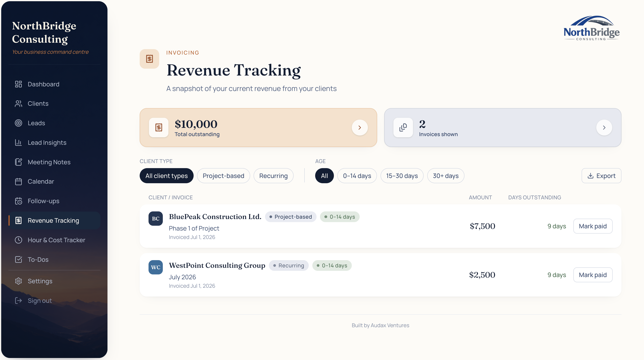The height and width of the screenshot is (360, 644).
Task: Click the download icon in Export button
Action: pyautogui.click(x=590, y=176)
